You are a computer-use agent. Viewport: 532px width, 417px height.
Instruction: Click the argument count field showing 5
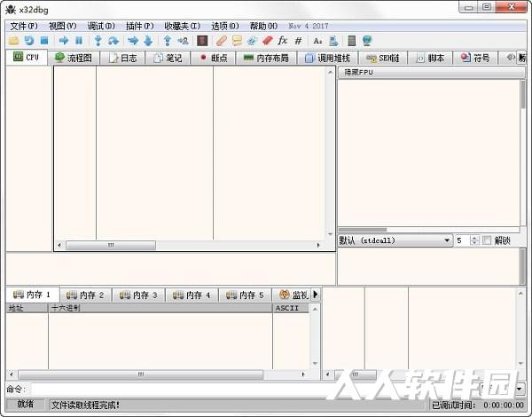(463, 240)
